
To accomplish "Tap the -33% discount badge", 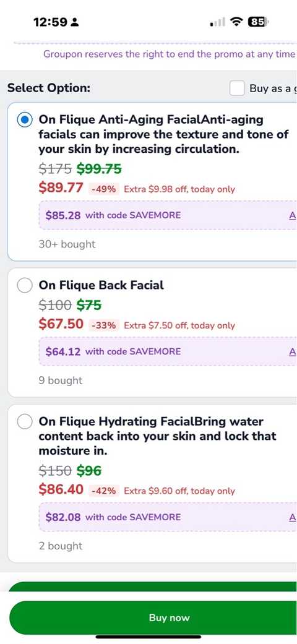I will 104,325.
